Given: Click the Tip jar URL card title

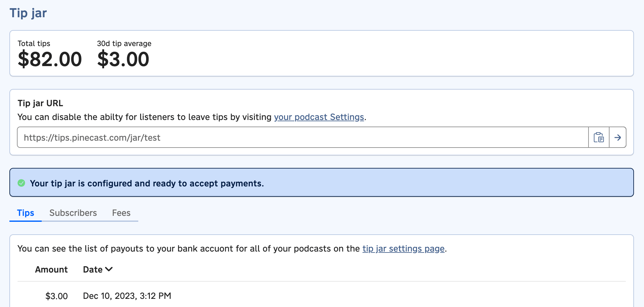Looking at the screenshot, I should point(40,103).
